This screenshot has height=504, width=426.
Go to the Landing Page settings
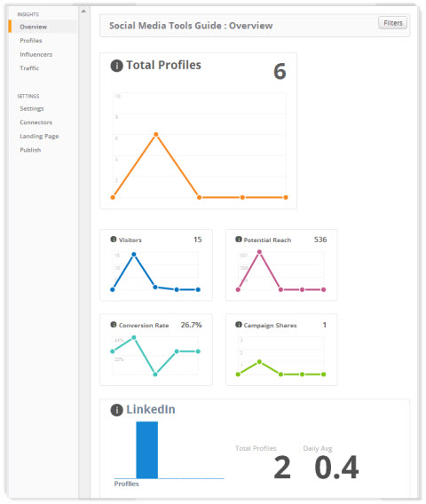point(39,136)
